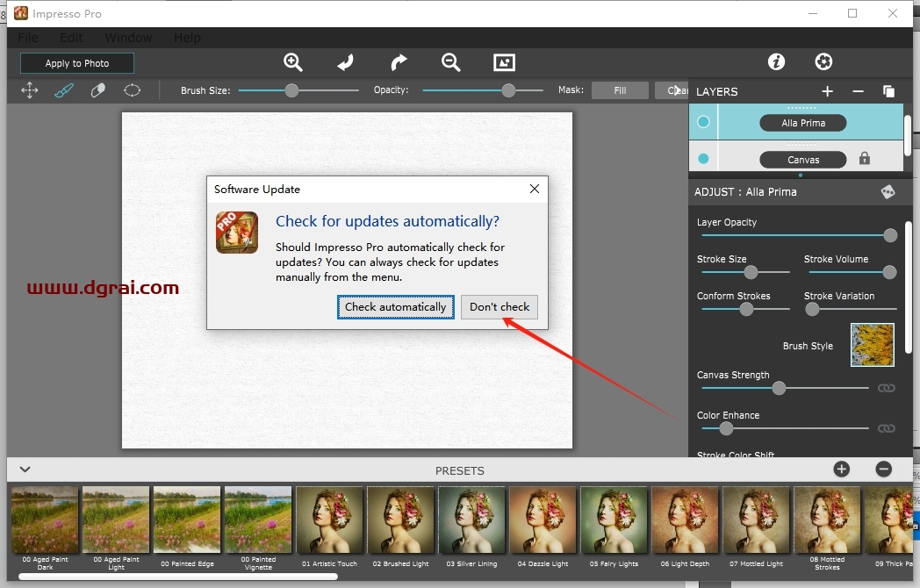Remove layer with minus icon
Screen dimensions: 920x588
click(858, 91)
